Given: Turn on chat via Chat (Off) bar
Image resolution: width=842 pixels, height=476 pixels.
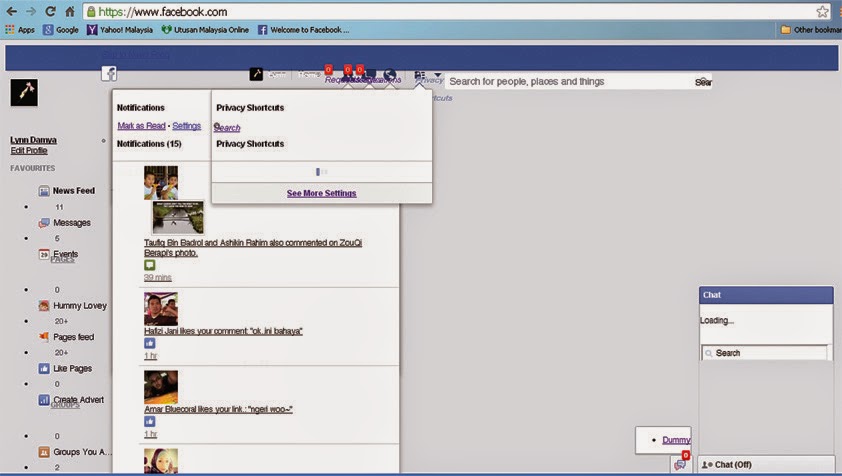Looking at the screenshot, I should coord(766,465).
